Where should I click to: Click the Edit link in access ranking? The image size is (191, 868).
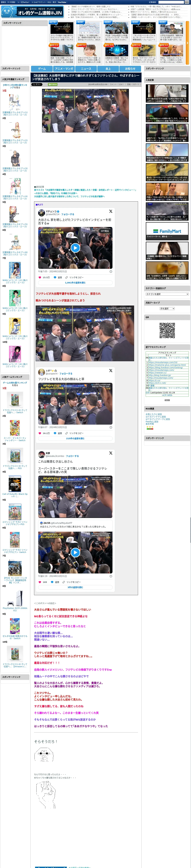click(x=148, y=393)
